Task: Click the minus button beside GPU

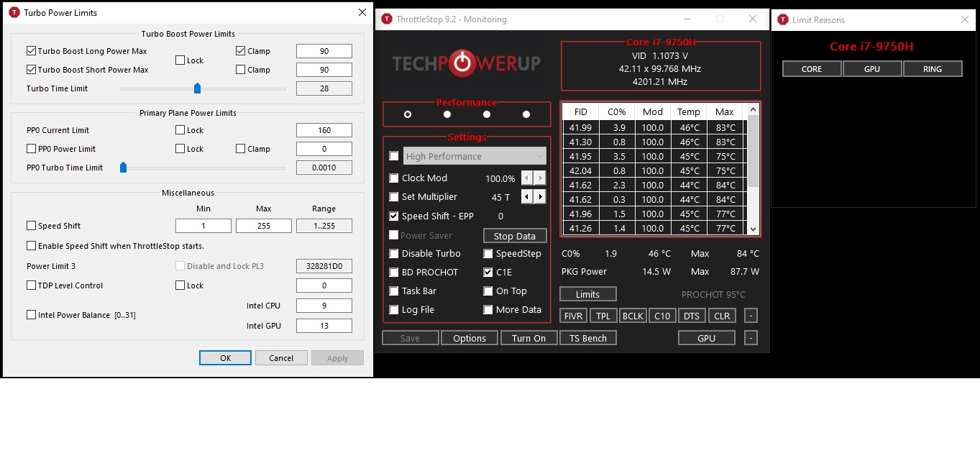Action: [751, 338]
